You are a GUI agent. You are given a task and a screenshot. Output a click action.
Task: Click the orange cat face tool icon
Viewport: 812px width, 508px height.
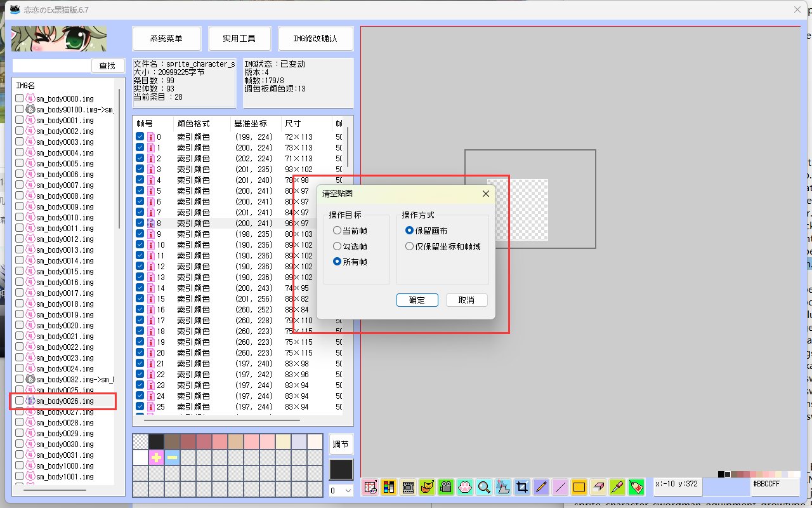427,487
